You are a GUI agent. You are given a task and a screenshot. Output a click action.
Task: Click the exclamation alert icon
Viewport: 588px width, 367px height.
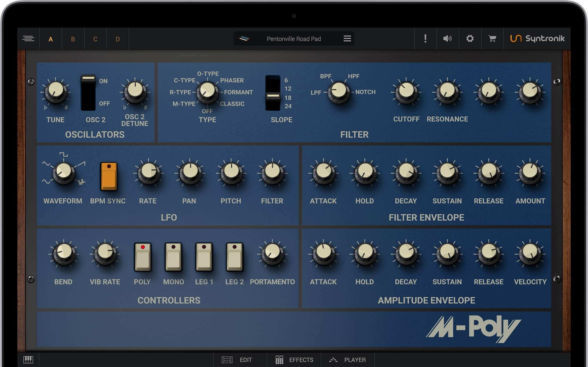[x=425, y=38]
